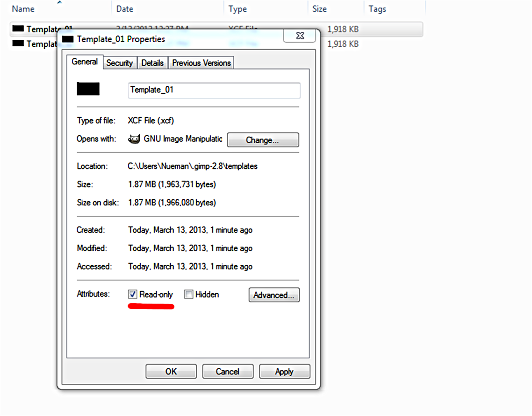
Task: Enable the Hidden attribute
Action: click(188, 294)
